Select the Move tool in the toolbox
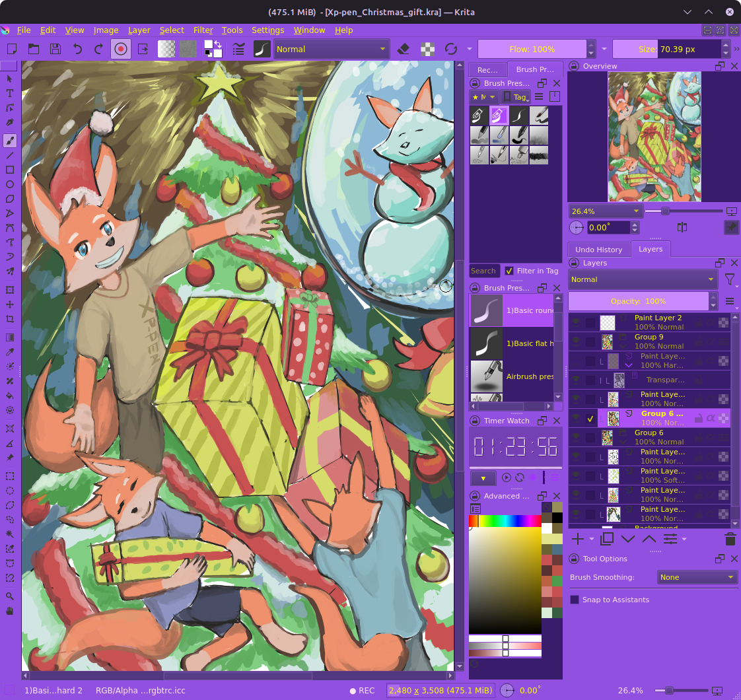The image size is (741, 700). 9,304
